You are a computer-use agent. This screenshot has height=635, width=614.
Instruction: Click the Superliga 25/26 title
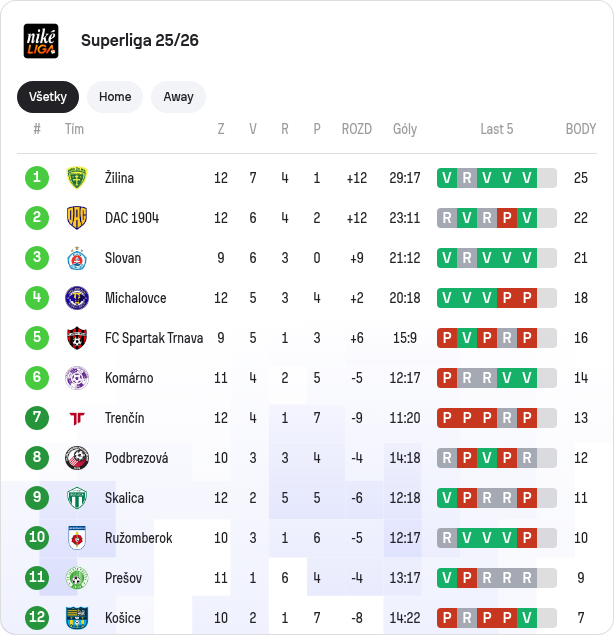click(x=140, y=41)
